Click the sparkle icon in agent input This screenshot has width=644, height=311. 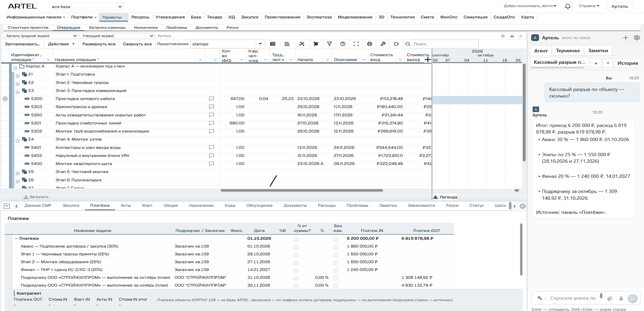[540, 298]
